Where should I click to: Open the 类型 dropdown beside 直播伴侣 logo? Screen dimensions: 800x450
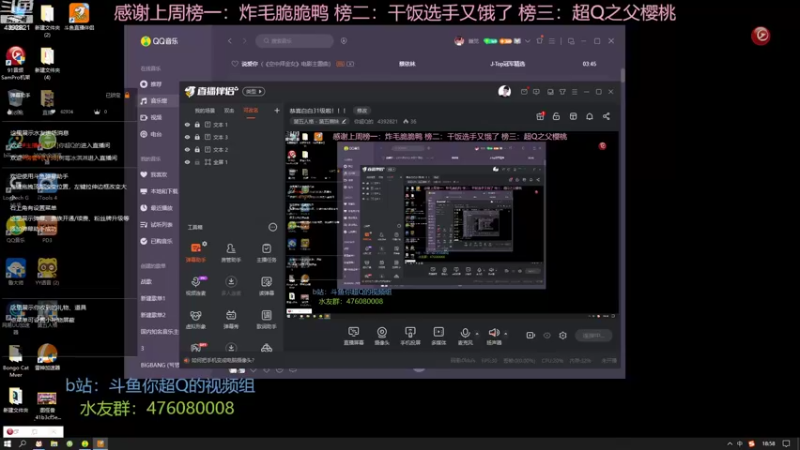click(x=254, y=91)
